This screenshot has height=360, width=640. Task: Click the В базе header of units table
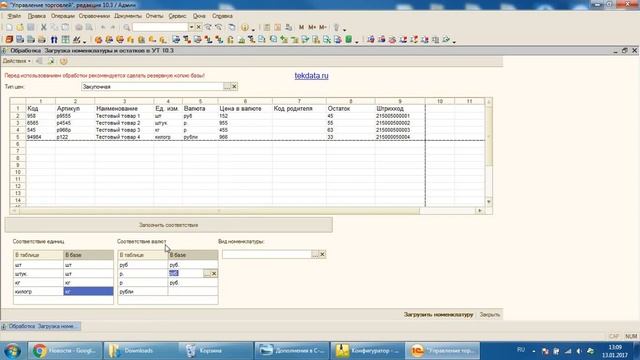tap(88, 255)
